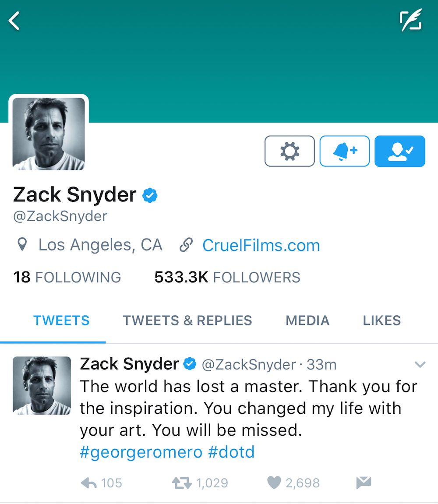Viewport: 438px width, 504px height.
Task: Reply to Zack Snyder's tweet
Action: pos(91,483)
